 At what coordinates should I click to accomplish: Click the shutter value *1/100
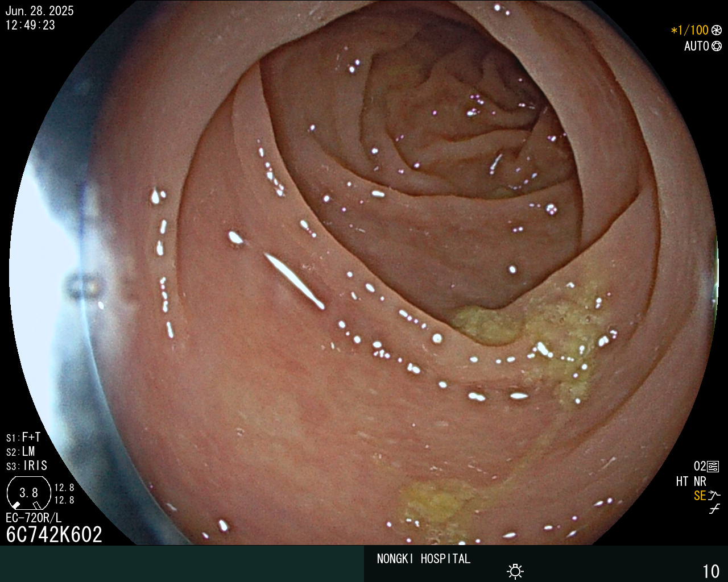point(690,30)
